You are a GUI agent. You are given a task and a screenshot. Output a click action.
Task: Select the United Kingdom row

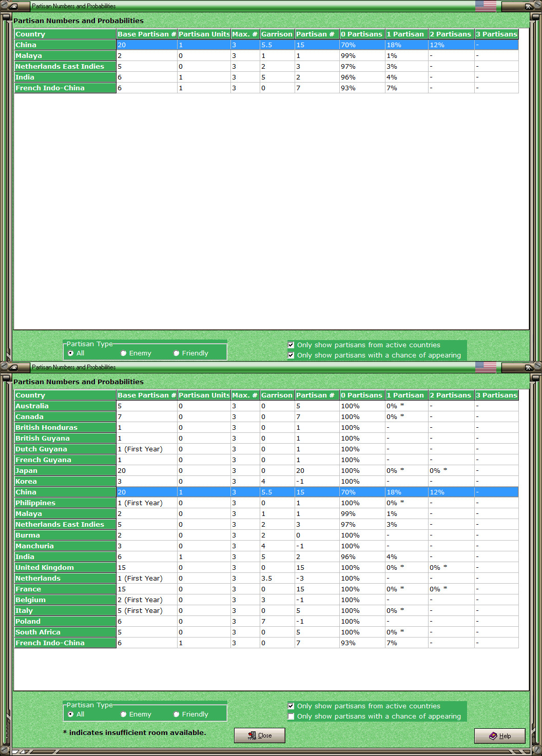point(266,568)
